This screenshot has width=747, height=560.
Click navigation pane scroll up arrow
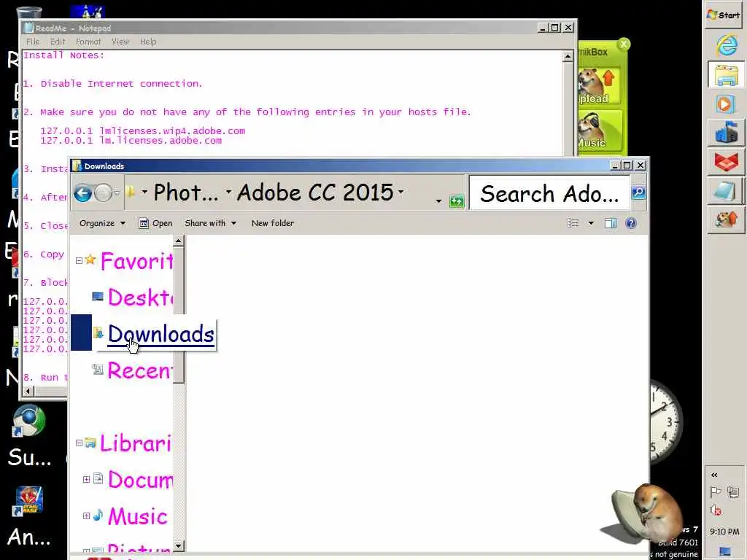pos(179,241)
